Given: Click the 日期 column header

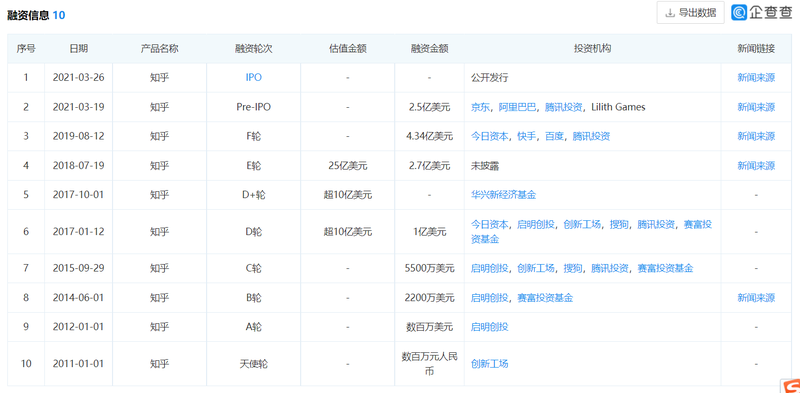Looking at the screenshot, I should coord(79,48).
